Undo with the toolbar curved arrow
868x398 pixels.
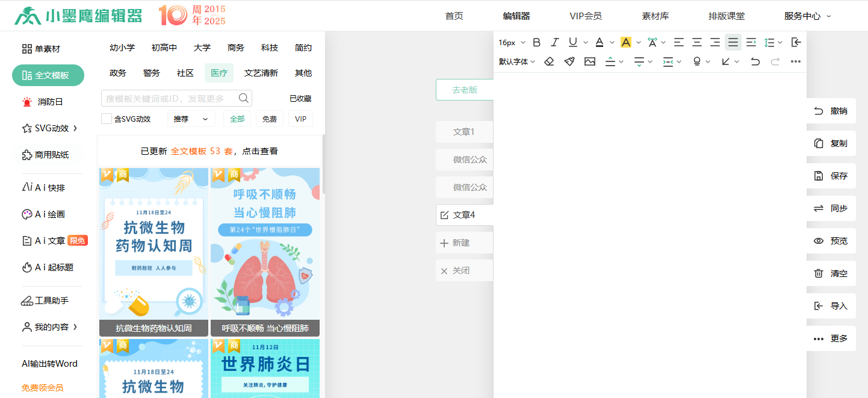pos(755,61)
